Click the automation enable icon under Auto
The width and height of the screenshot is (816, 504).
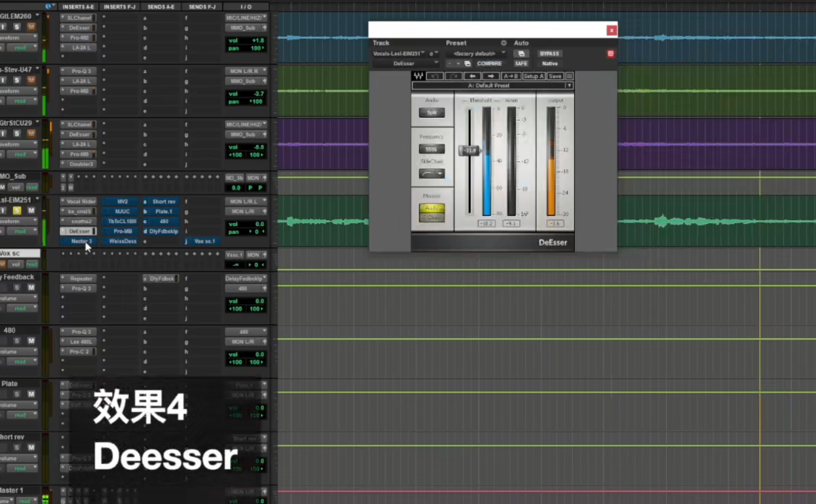click(x=521, y=54)
